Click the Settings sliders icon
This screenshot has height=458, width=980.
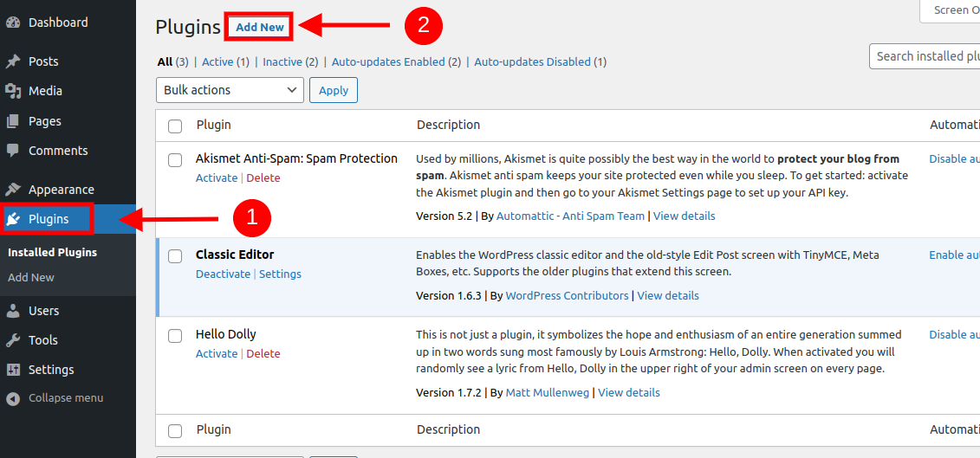tap(13, 370)
